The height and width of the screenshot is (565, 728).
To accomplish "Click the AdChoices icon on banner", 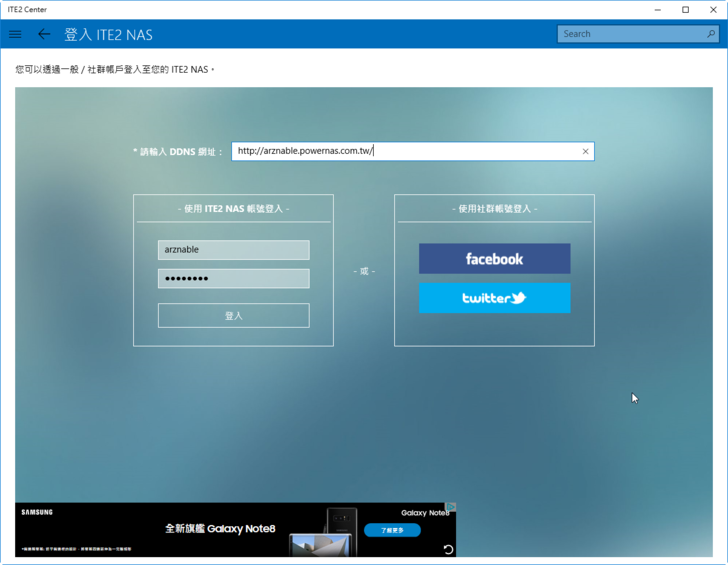I will click(451, 507).
